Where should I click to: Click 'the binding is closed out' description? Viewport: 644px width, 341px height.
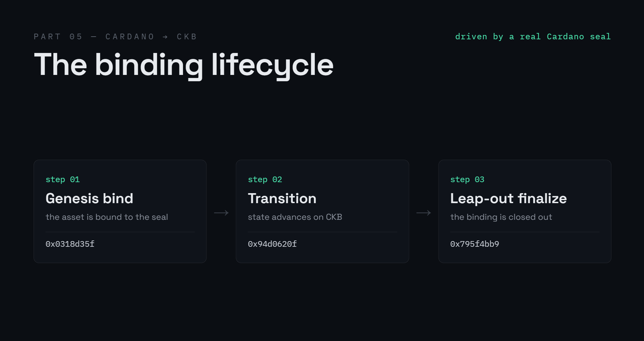click(x=501, y=217)
